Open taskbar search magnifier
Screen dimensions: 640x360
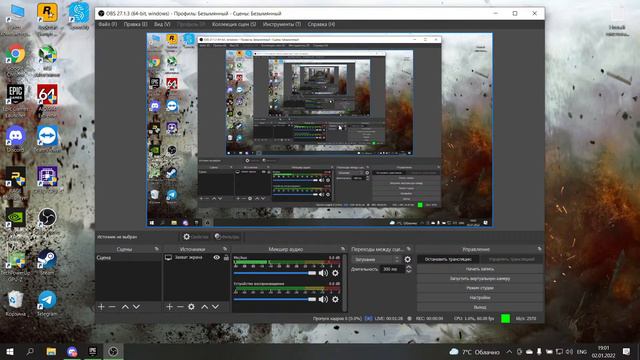(30, 351)
